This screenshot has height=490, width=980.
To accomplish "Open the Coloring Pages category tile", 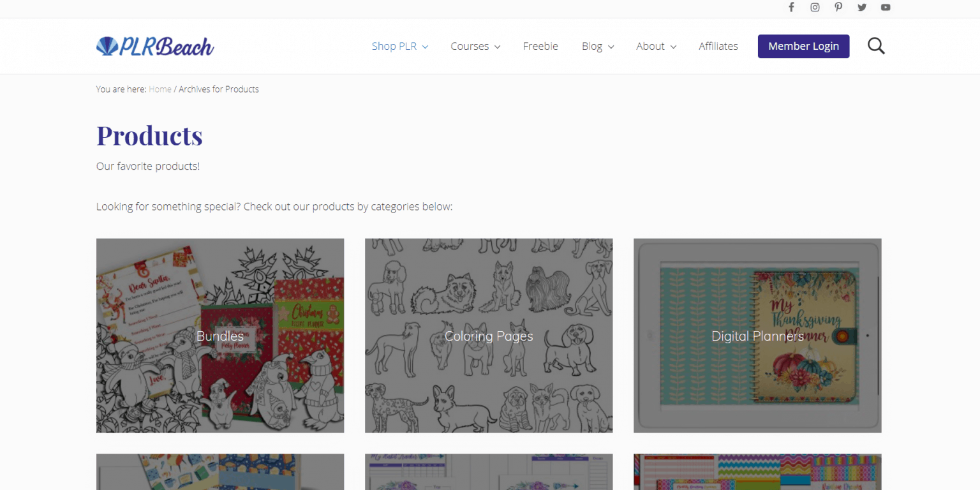I will pyautogui.click(x=489, y=336).
